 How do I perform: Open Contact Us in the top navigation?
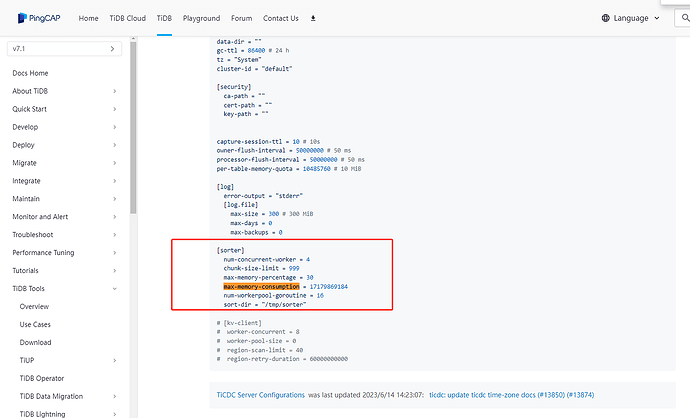tap(281, 18)
